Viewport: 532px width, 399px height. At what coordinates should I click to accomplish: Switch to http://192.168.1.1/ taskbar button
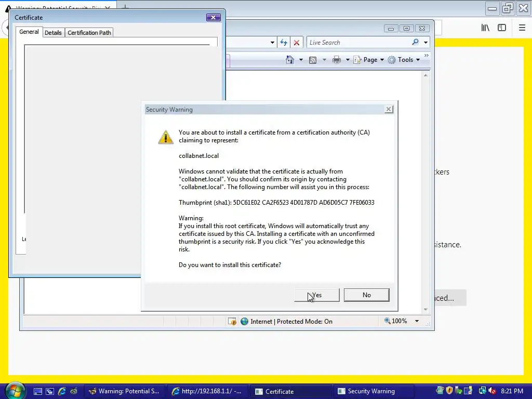click(x=207, y=391)
